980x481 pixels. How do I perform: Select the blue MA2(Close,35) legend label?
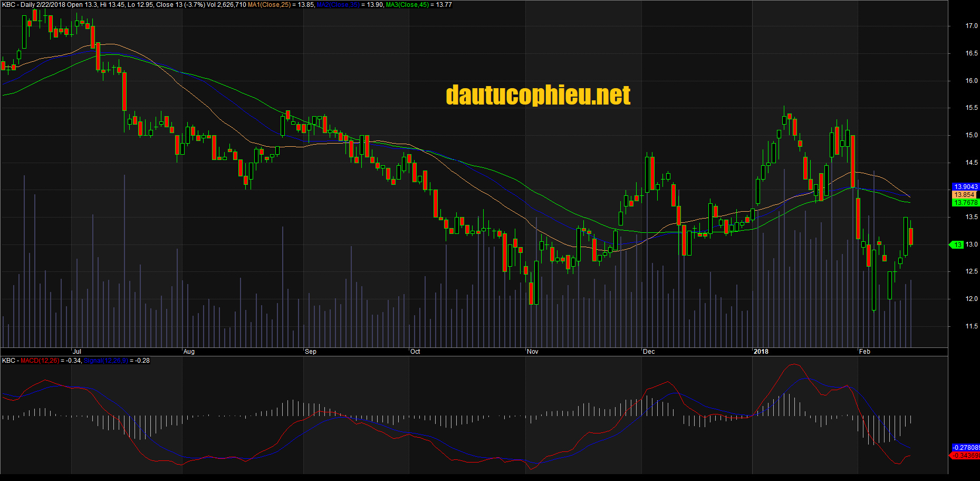pos(338,5)
